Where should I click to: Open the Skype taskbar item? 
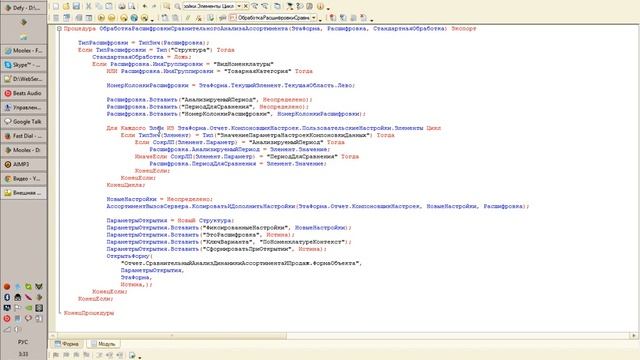[24, 65]
